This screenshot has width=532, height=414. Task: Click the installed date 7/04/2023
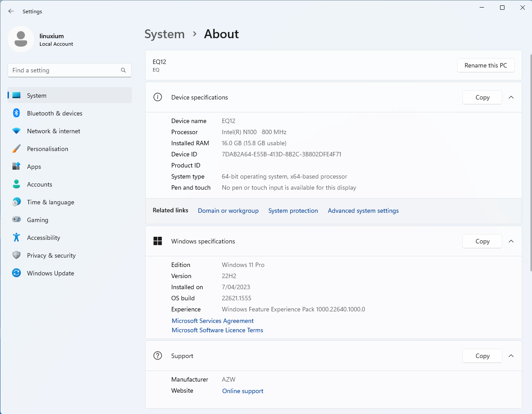[x=236, y=287]
